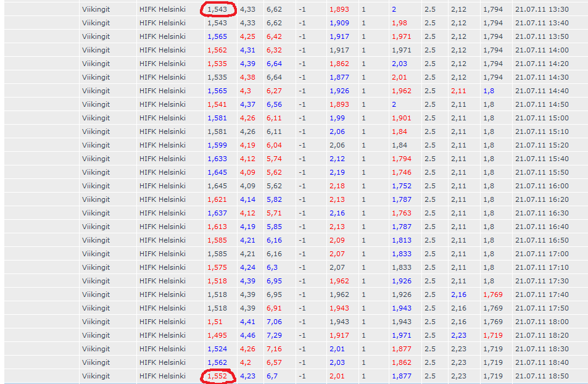Click the 2,09 odds in the 16:50 row
This screenshot has height=384, width=588.
(337, 240)
